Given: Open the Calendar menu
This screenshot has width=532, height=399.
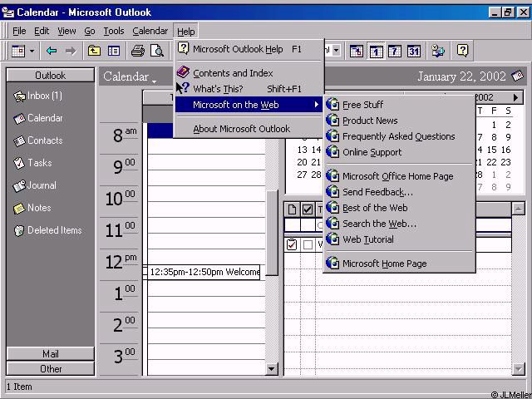Looking at the screenshot, I should 150,32.
